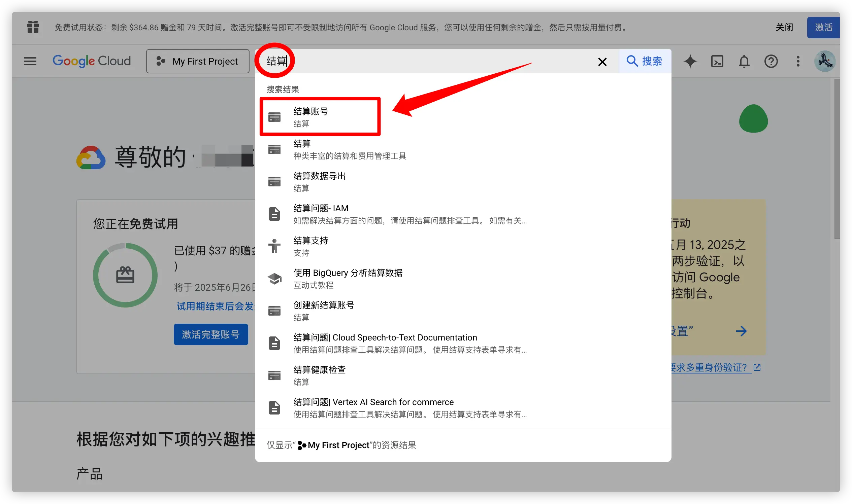Dismiss the trial banner with 关闭

coord(784,27)
